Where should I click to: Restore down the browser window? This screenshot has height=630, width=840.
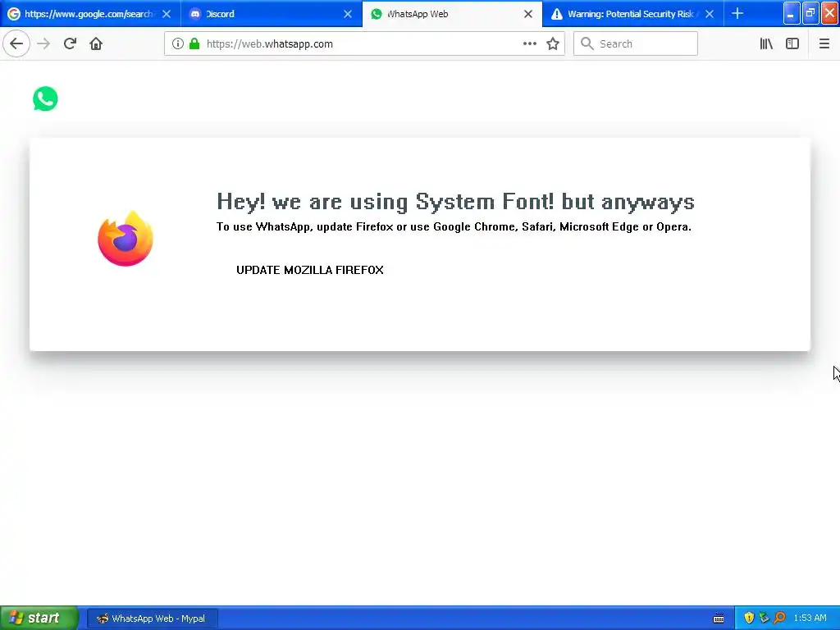810,13
